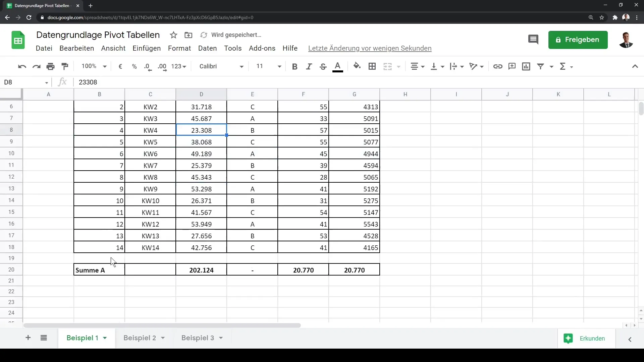Select the 'Beispiel 2' tab
Screen dimensions: 644x362
[140, 337]
